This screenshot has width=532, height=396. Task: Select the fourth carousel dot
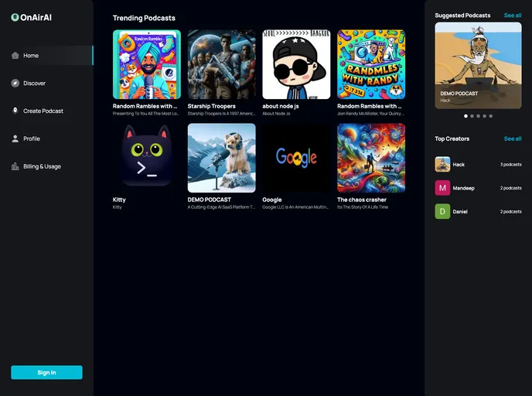(485, 116)
